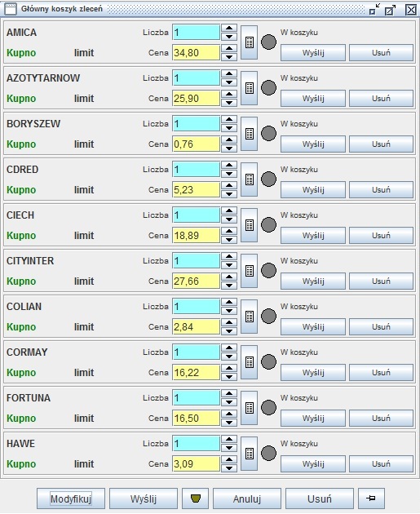Toggle the gray status circle for COLIAN
The height and width of the screenshot is (514, 420).
pos(268,317)
